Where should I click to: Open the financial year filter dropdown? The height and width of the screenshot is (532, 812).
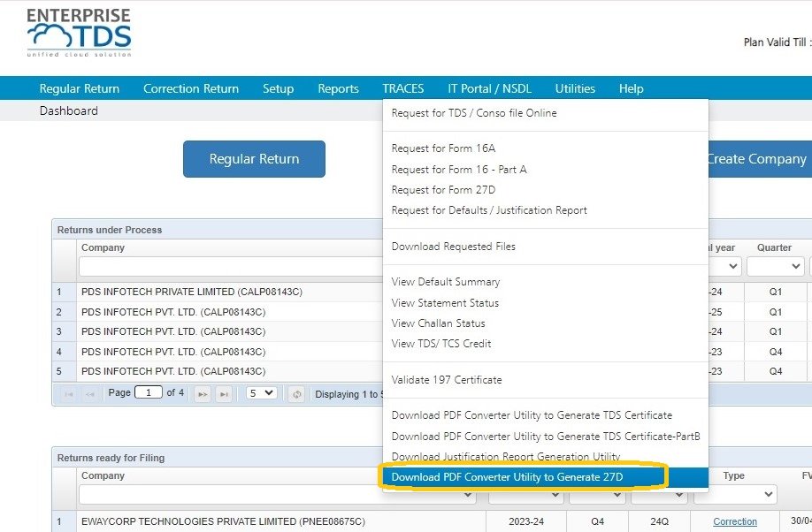pos(727,266)
